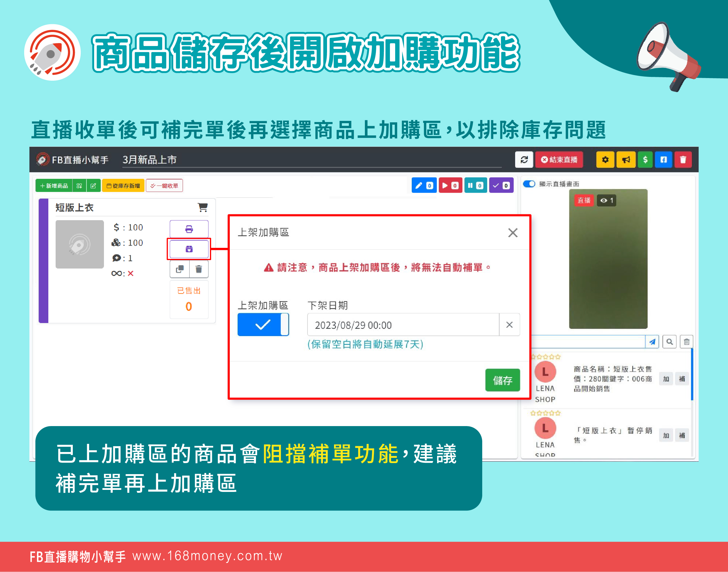Click the green 儲存 save button

tap(502, 380)
